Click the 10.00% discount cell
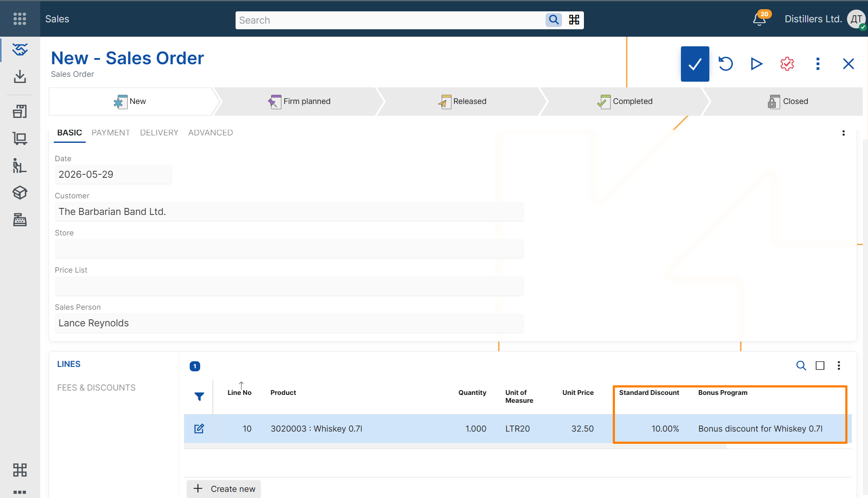This screenshot has width=868, height=498. (x=665, y=429)
